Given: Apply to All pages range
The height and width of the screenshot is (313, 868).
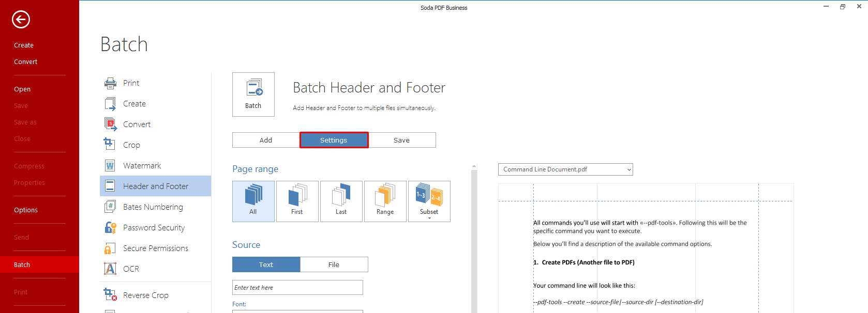Looking at the screenshot, I should coord(253,201).
